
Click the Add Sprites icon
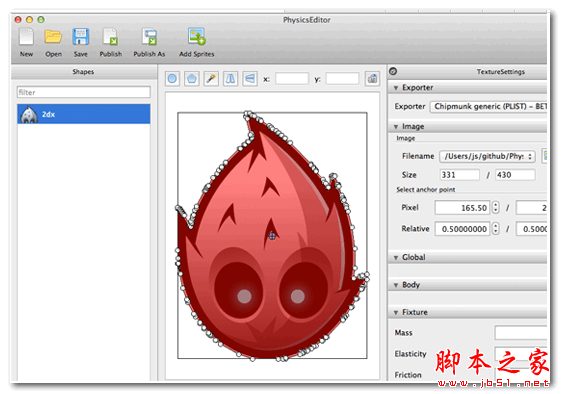click(196, 37)
